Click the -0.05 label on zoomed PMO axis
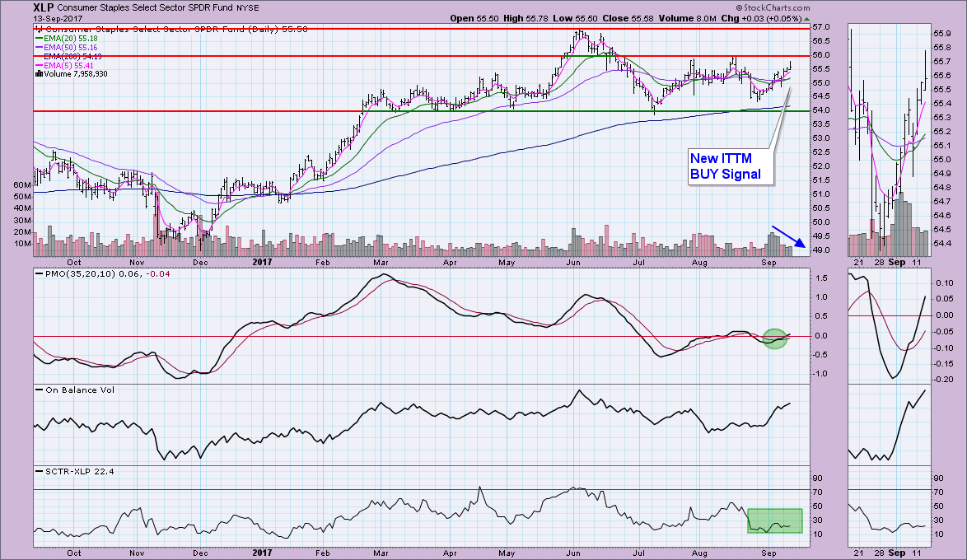The image size is (967, 560). click(942, 332)
